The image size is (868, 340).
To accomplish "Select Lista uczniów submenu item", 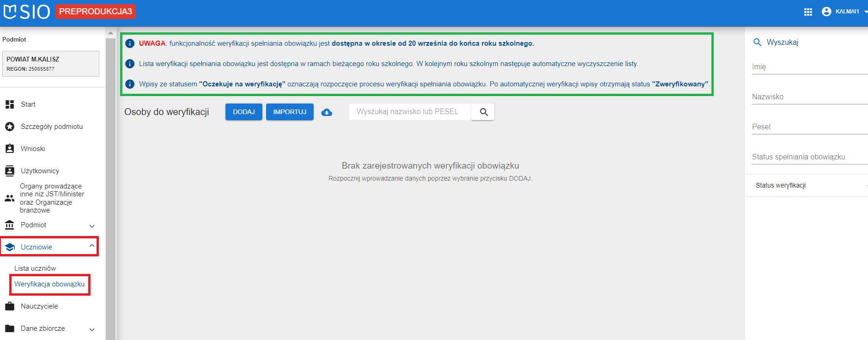I will 35,268.
